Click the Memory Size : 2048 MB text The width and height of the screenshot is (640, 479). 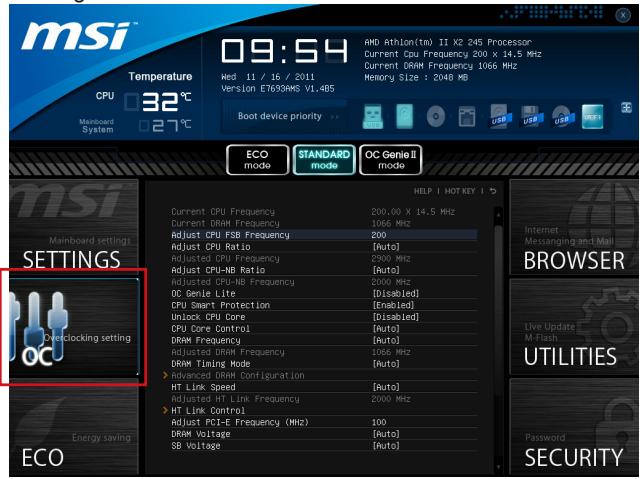click(x=416, y=78)
